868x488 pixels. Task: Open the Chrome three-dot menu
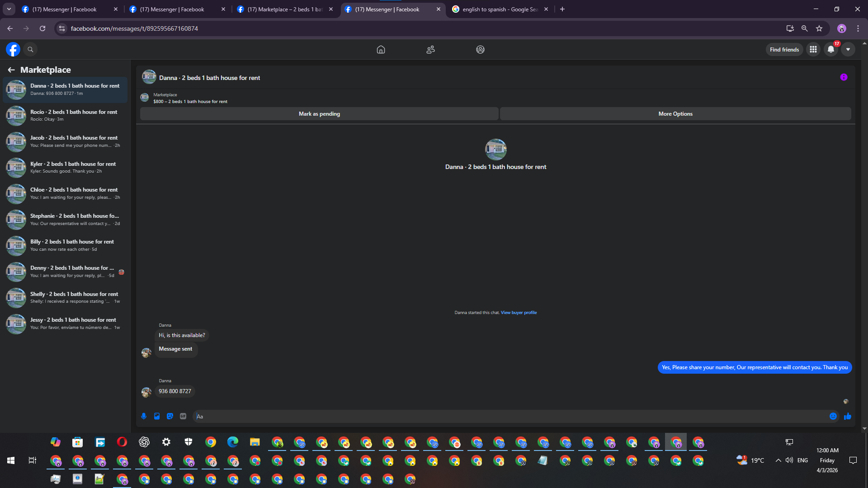point(858,28)
